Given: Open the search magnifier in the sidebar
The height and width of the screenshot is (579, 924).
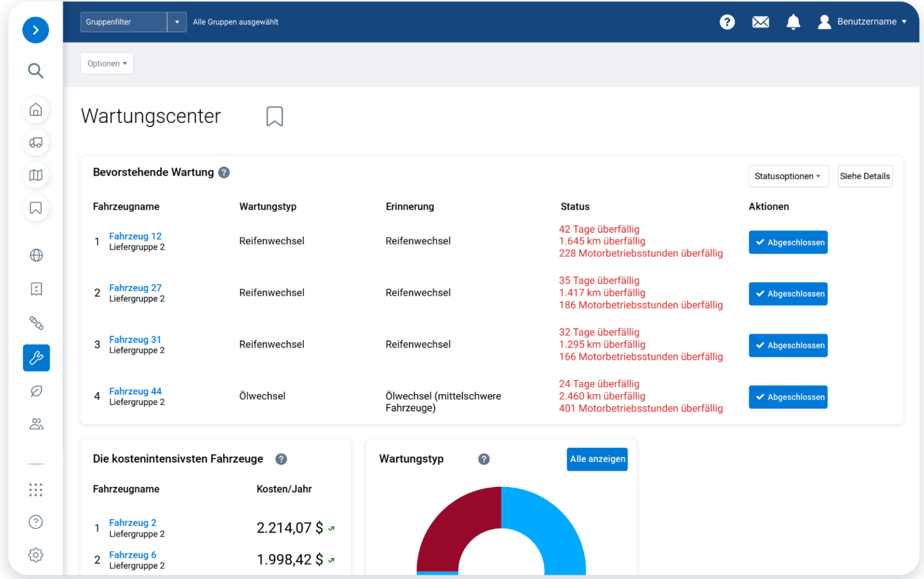Looking at the screenshot, I should [x=36, y=71].
